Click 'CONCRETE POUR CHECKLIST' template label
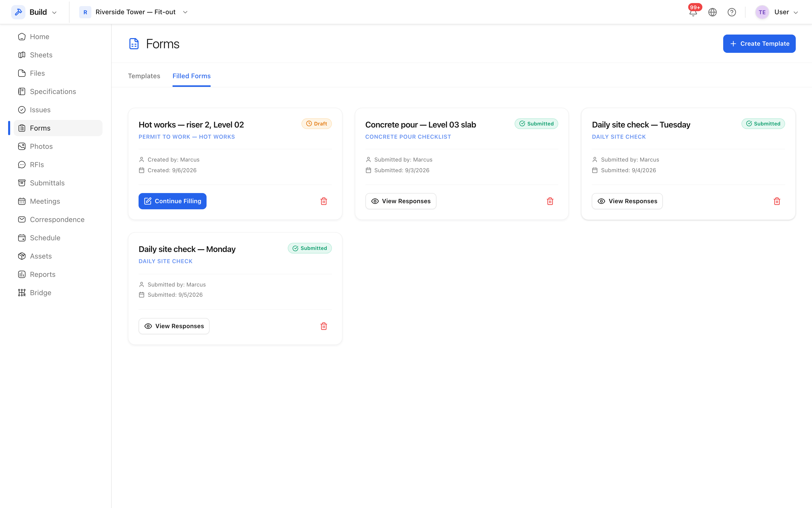Screen dimensions: 812x508 pos(408,137)
